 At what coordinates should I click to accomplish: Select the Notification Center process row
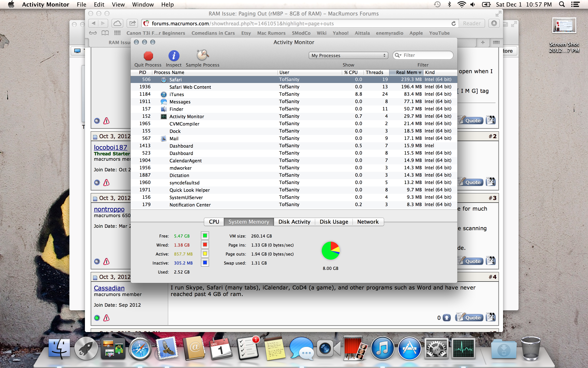coord(294,205)
